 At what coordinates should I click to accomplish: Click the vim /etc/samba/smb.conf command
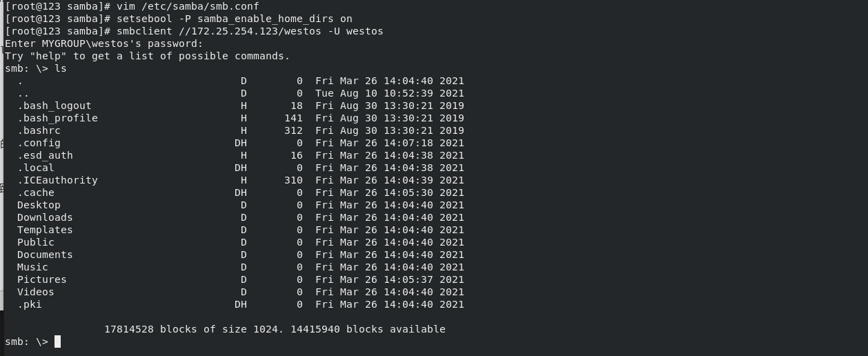pyautogui.click(x=188, y=6)
